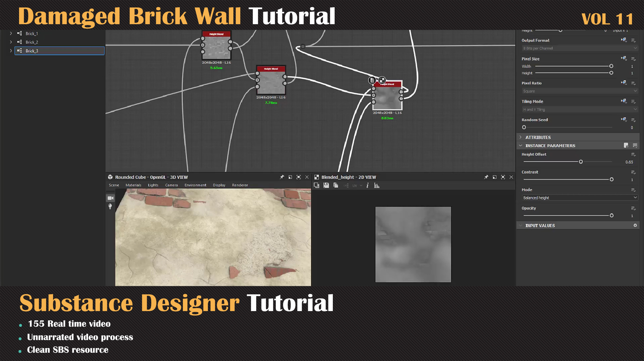644x361 pixels.
Task: Pin the 3D View panel
Action: point(282,177)
